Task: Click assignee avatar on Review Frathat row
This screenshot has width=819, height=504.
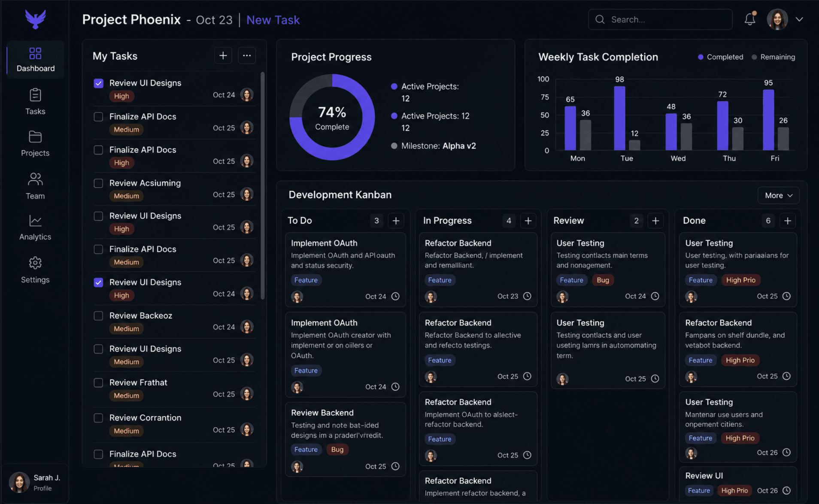Action: pos(247,394)
